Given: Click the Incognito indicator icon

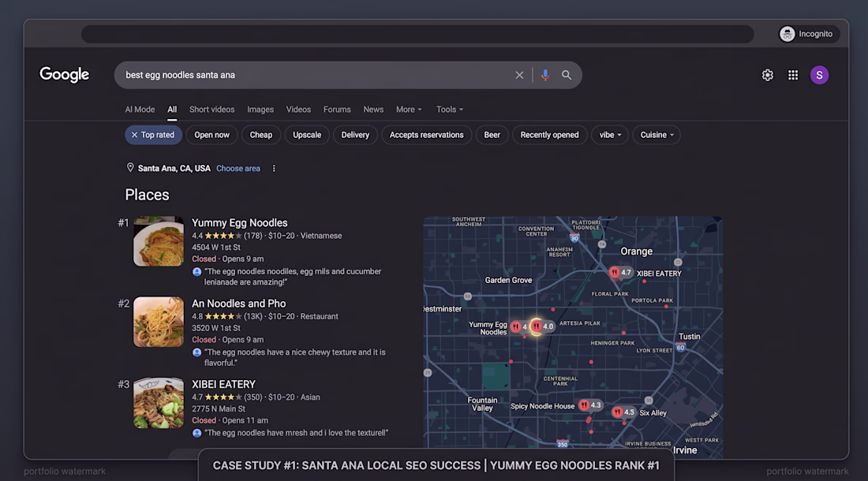Looking at the screenshot, I should 788,34.
